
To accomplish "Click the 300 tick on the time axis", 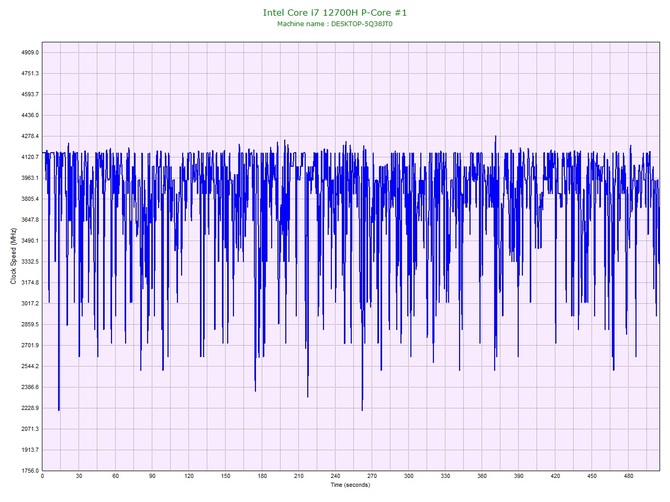I will pos(409,476).
